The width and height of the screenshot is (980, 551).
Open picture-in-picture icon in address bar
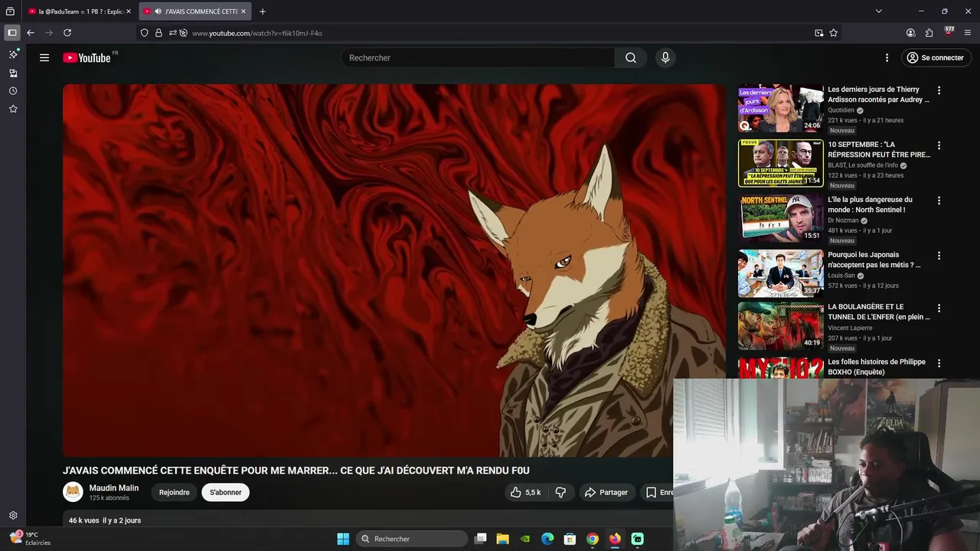click(x=819, y=33)
